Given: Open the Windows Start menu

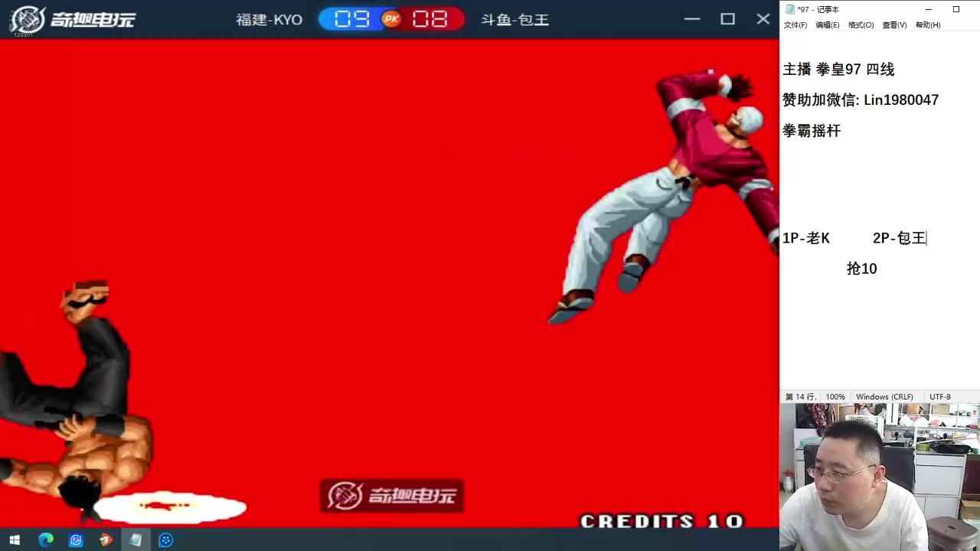Looking at the screenshot, I should (x=15, y=540).
